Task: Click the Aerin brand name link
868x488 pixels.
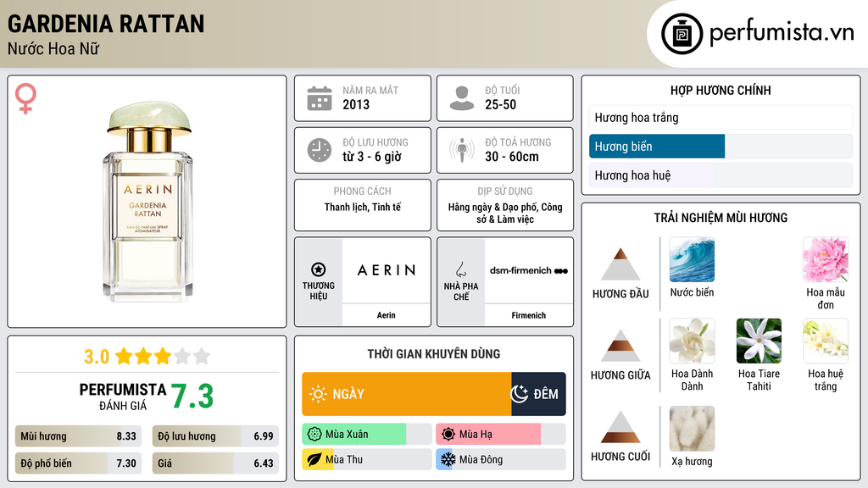Action: [387, 315]
